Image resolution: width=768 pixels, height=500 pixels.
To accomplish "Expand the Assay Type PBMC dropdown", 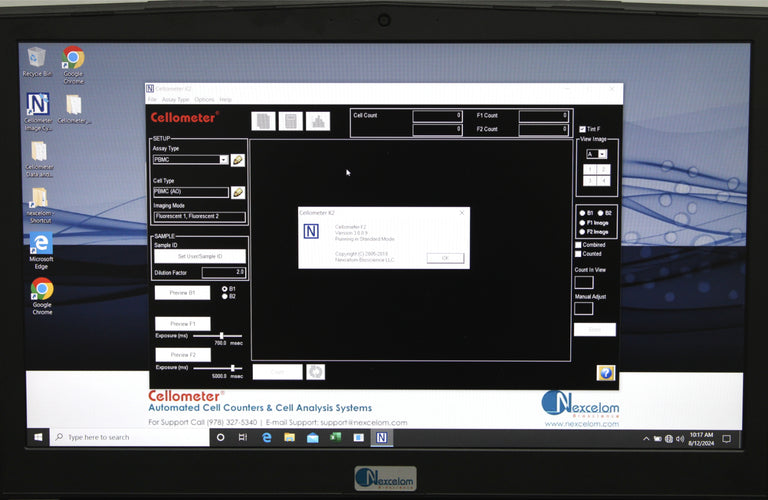I will [223, 160].
